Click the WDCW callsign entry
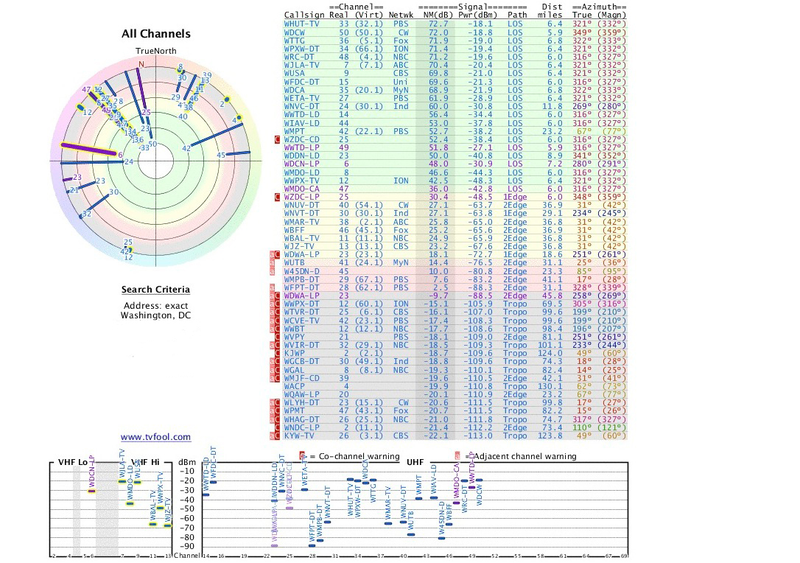The height and width of the screenshot is (563, 800). coord(294,32)
